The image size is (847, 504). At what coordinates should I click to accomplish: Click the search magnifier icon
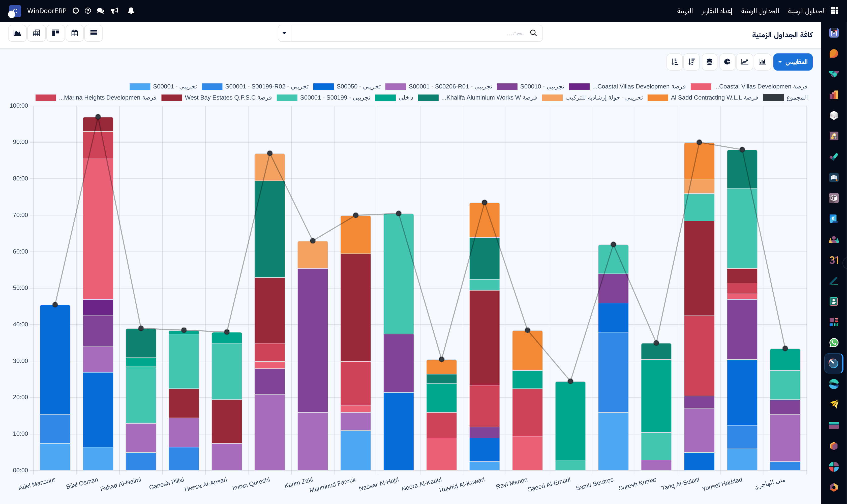[533, 33]
